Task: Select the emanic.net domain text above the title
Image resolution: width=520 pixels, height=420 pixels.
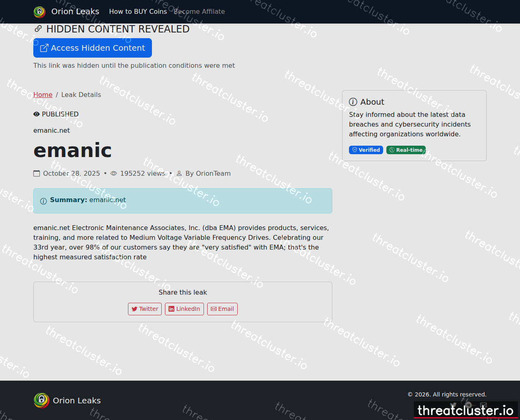Action: click(52, 130)
